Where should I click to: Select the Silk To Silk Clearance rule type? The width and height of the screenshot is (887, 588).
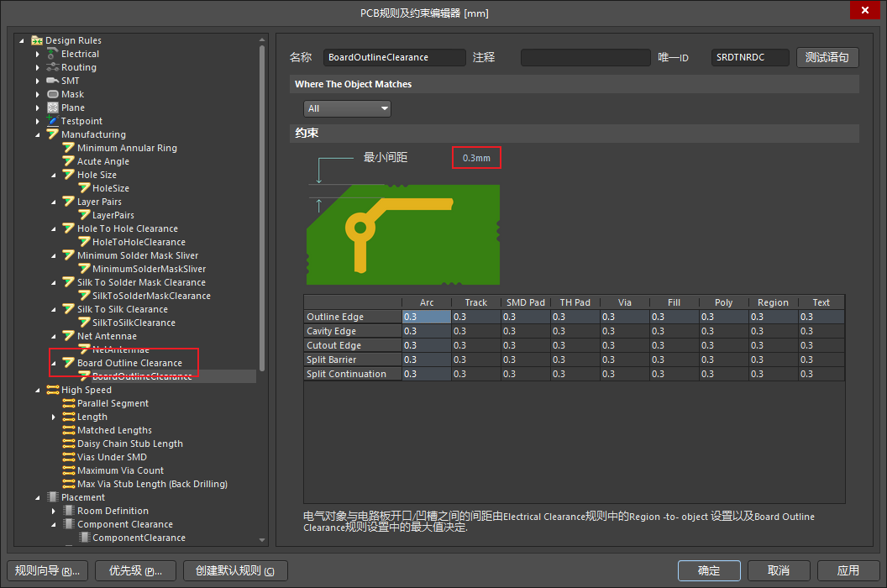click(122, 309)
